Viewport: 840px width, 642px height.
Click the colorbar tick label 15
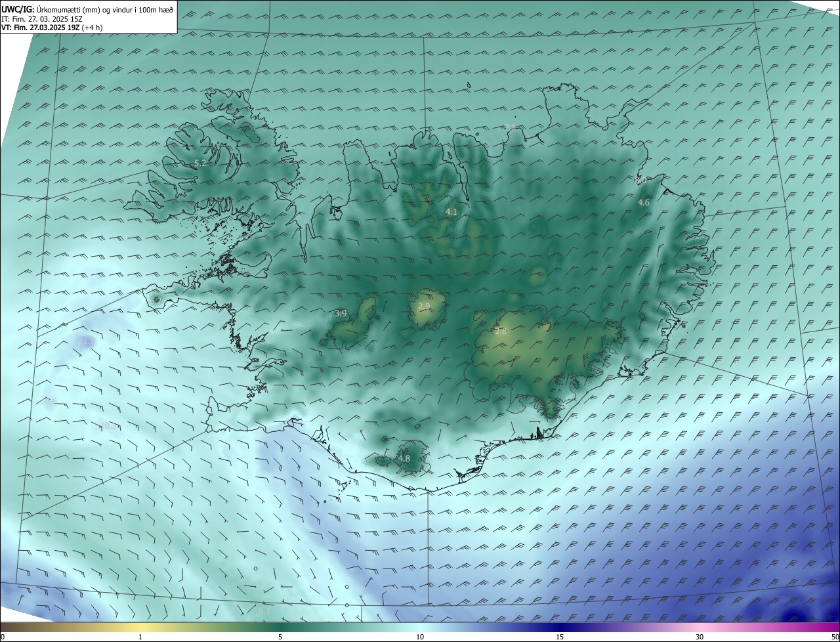point(560,637)
